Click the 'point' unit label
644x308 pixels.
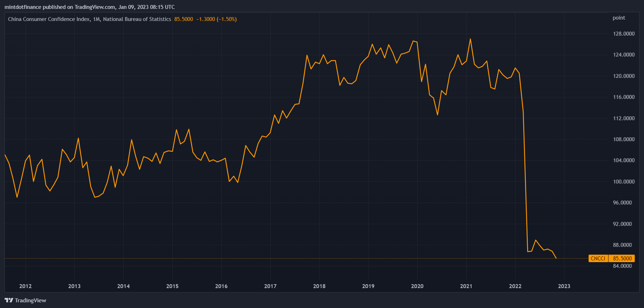[619, 18]
